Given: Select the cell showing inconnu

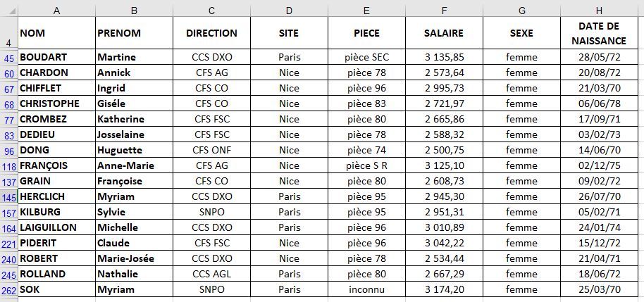Looking at the screenshot, I should [x=366, y=289].
